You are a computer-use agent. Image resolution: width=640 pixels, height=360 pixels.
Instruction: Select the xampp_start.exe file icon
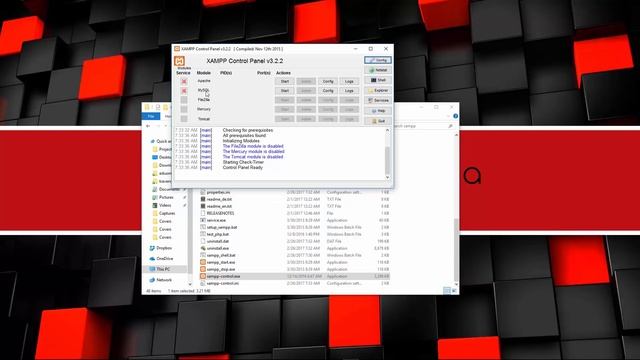pos(203,262)
